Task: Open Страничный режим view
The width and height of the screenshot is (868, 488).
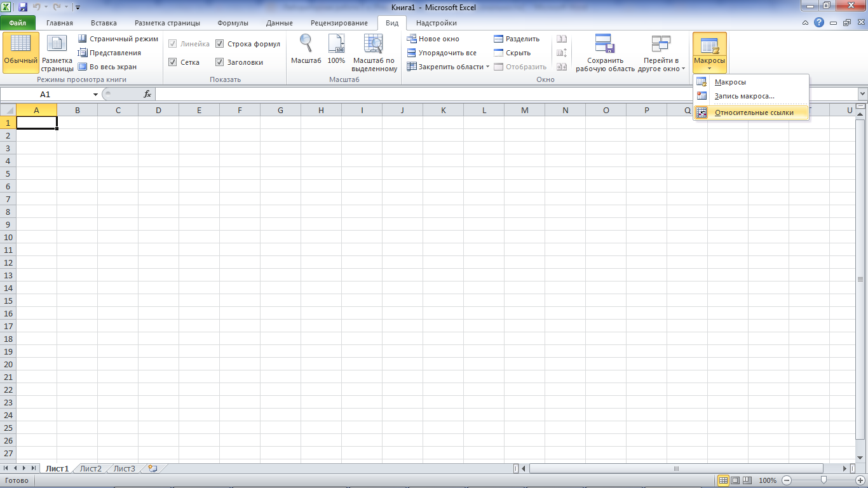Action: (x=118, y=39)
